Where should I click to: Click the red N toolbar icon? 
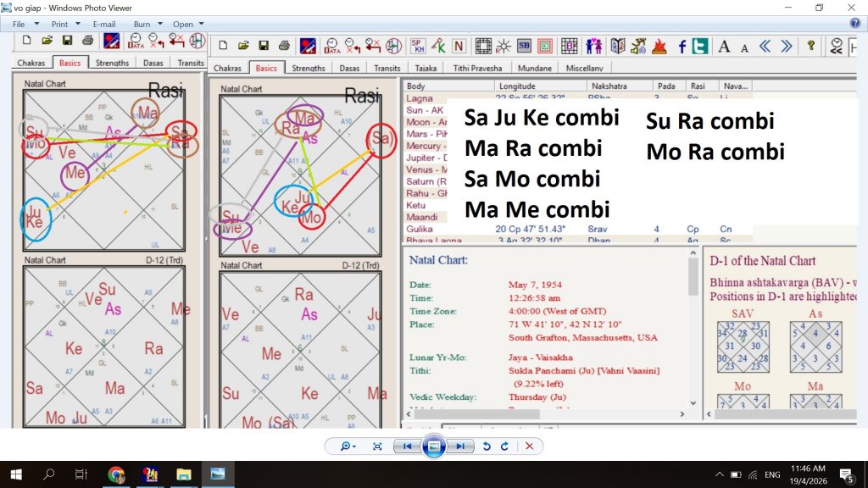pyautogui.click(x=459, y=46)
